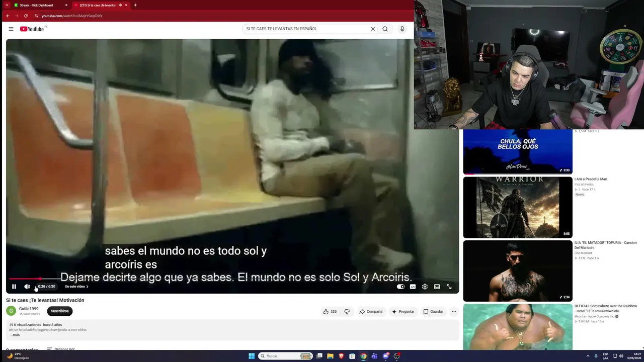Viewport: 644px width, 362px height.
Task: Select the 'Si te caes ¡Te levantas' tab
Action: [98, 5]
